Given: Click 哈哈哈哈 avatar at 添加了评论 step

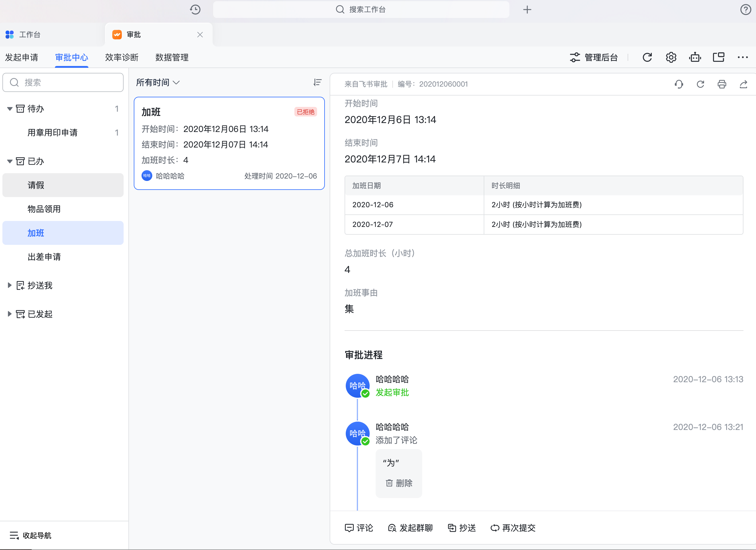Looking at the screenshot, I should click(357, 434).
